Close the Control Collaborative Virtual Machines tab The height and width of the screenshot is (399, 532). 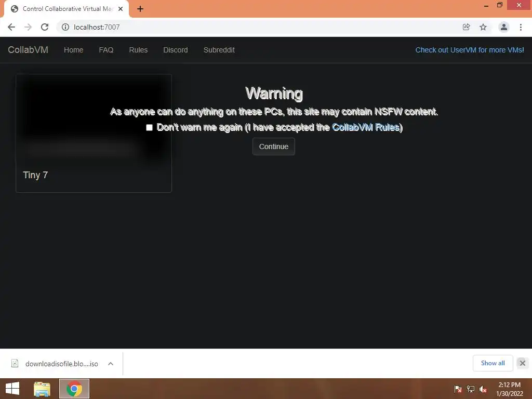point(121,9)
